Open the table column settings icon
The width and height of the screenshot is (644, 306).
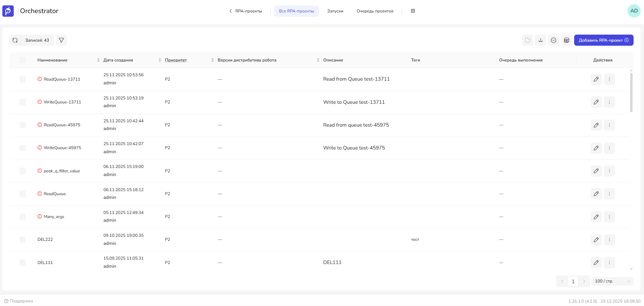[x=567, y=40]
